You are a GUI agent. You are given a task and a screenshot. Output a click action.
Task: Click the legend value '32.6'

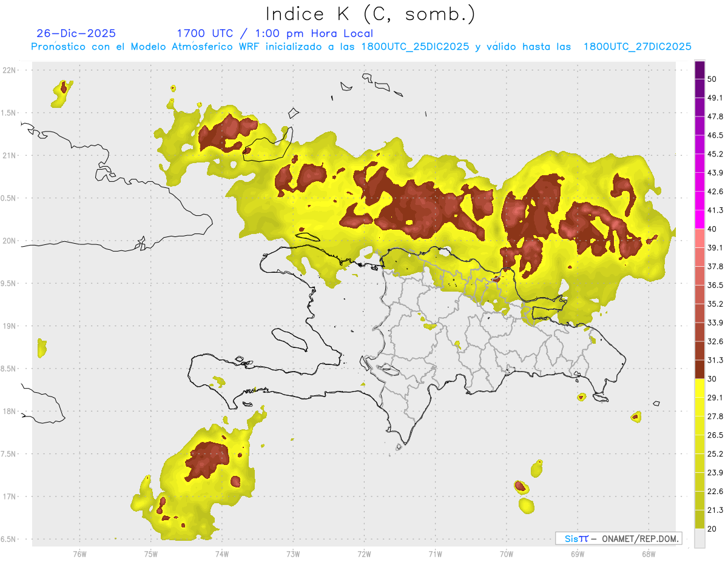[715, 341]
